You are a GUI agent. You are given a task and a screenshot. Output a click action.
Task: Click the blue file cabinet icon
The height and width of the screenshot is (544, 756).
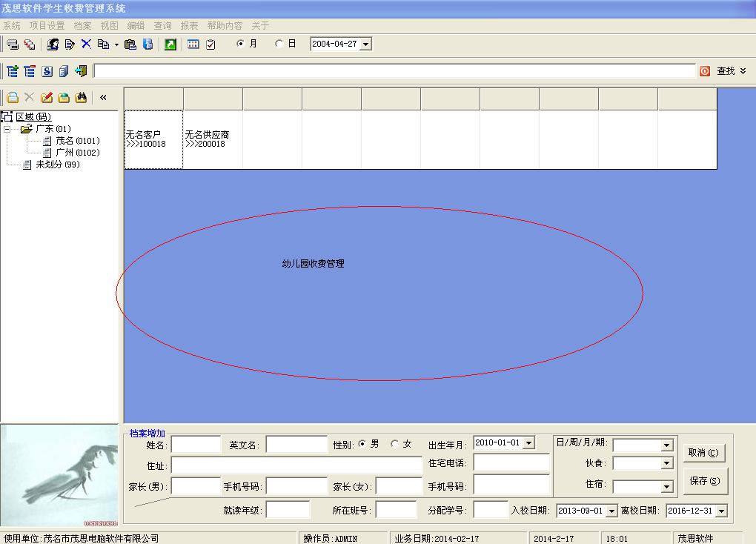click(148, 44)
